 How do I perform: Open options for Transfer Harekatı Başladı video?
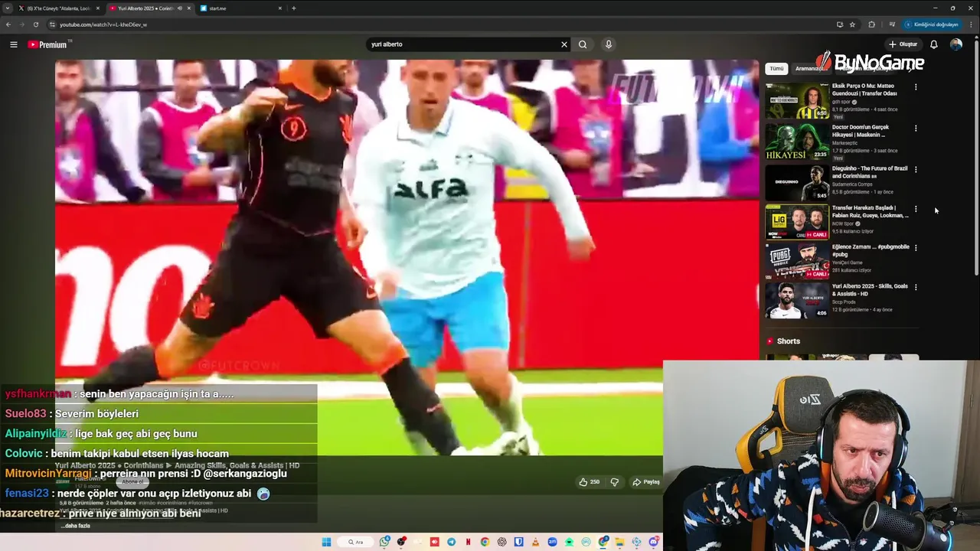coord(916,209)
